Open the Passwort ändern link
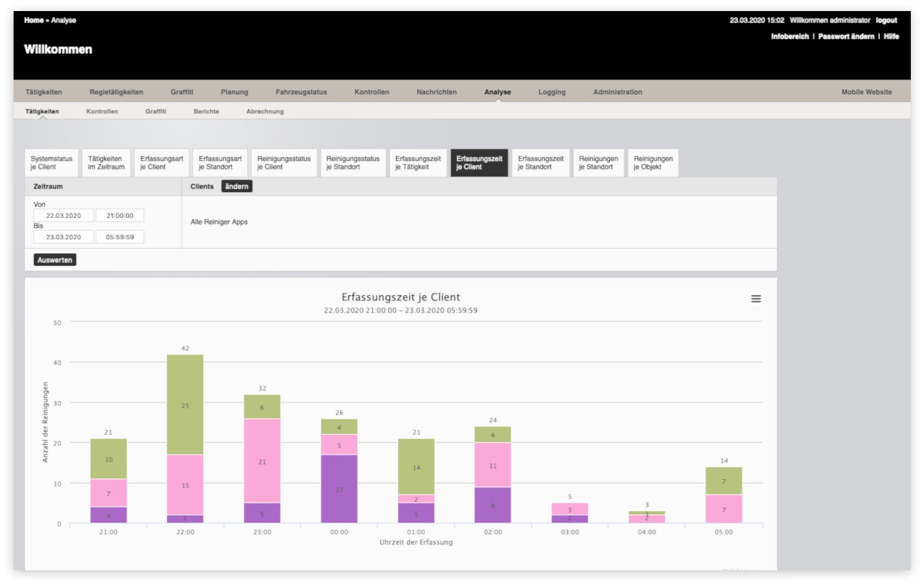The image size is (924, 585). click(x=846, y=37)
